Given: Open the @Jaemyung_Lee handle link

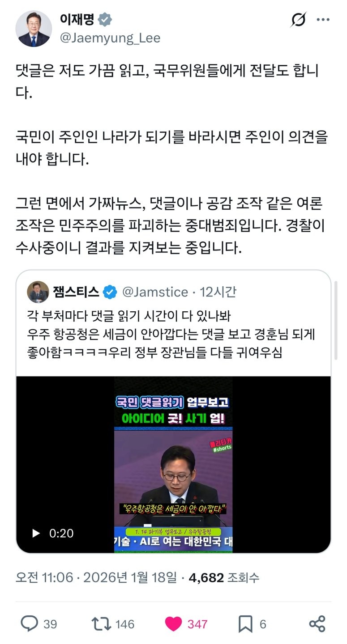Looking at the screenshot, I should (x=110, y=38).
